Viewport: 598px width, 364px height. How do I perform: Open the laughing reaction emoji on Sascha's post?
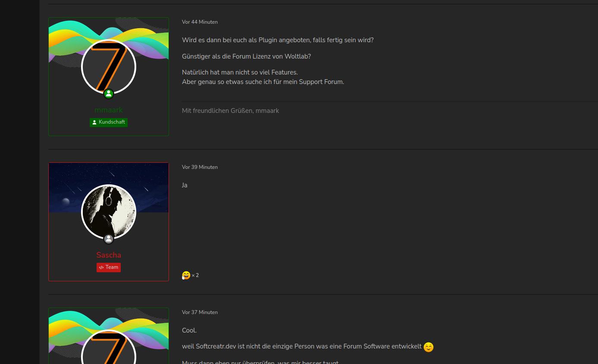pyautogui.click(x=186, y=275)
